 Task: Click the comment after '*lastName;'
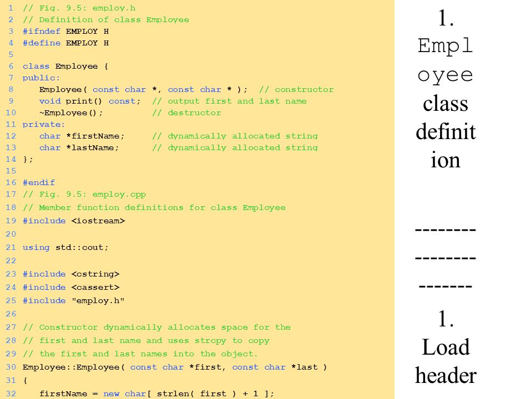(x=235, y=147)
